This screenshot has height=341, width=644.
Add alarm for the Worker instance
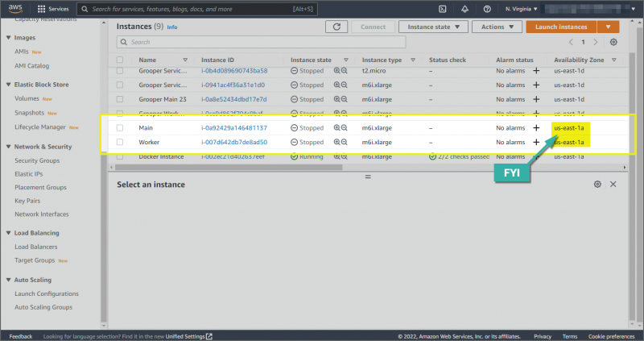536,142
